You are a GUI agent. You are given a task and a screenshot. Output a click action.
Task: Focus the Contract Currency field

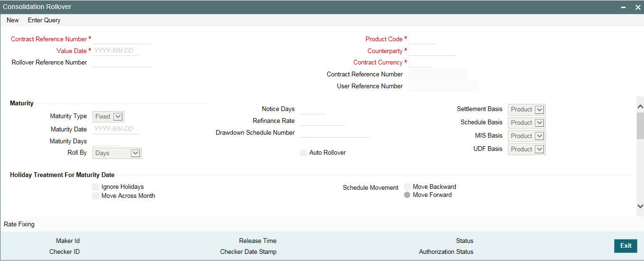tap(420, 62)
